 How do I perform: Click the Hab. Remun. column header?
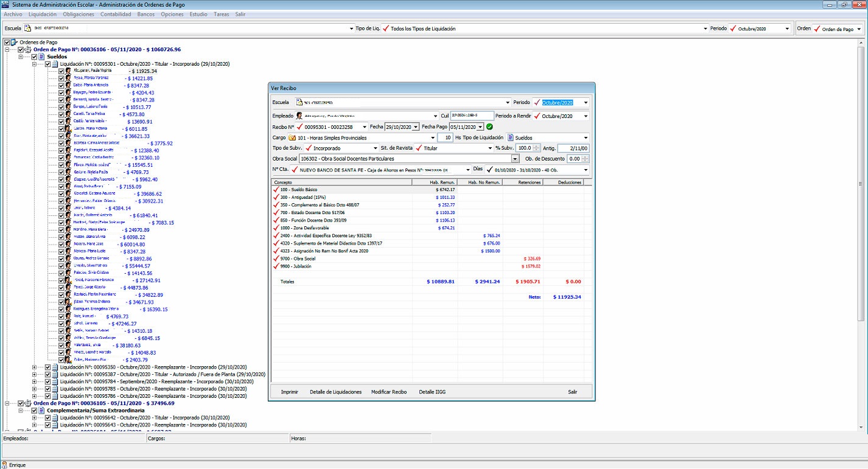(435, 182)
